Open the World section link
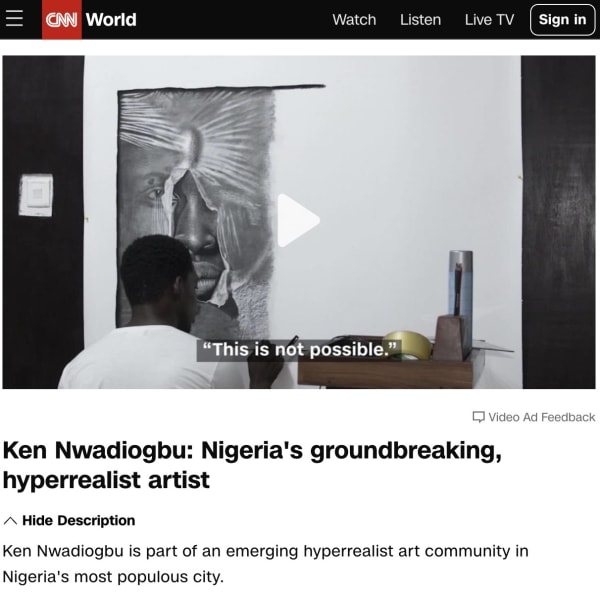The width and height of the screenshot is (600, 600). click(x=111, y=20)
